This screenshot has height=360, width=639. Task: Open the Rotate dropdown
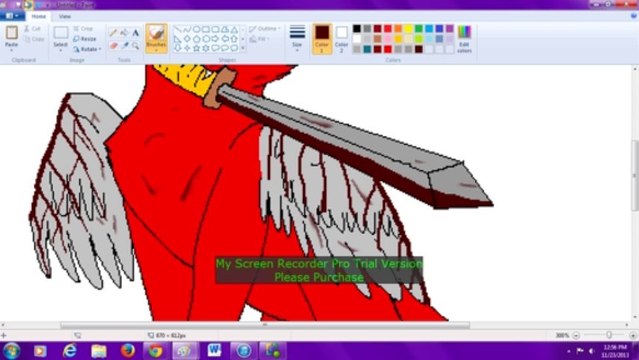pos(87,49)
